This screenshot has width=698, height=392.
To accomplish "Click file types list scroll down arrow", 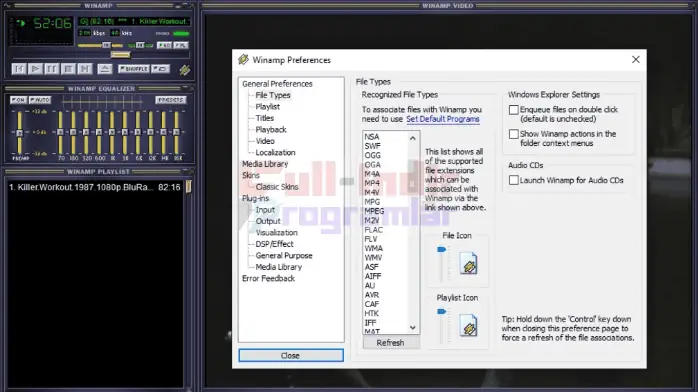I will 413,328.
